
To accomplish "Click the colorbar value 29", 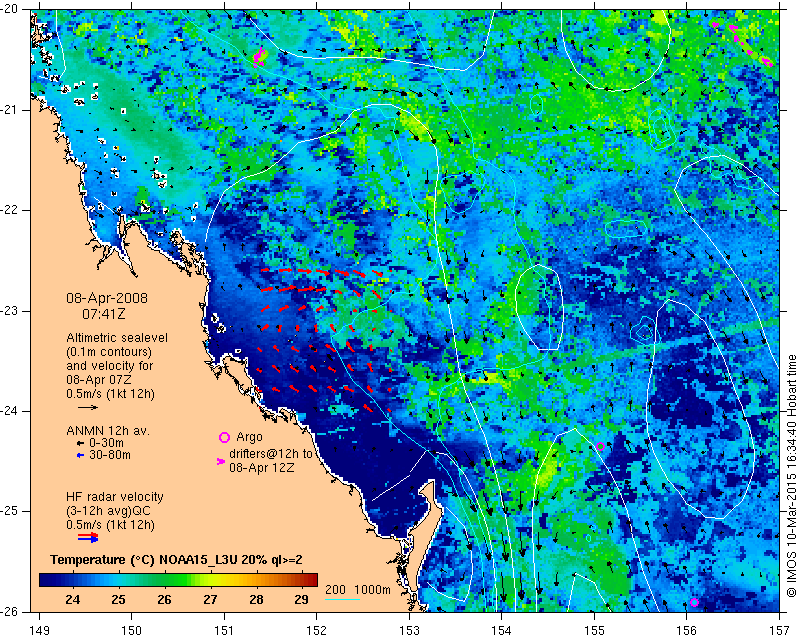I will tap(302, 600).
